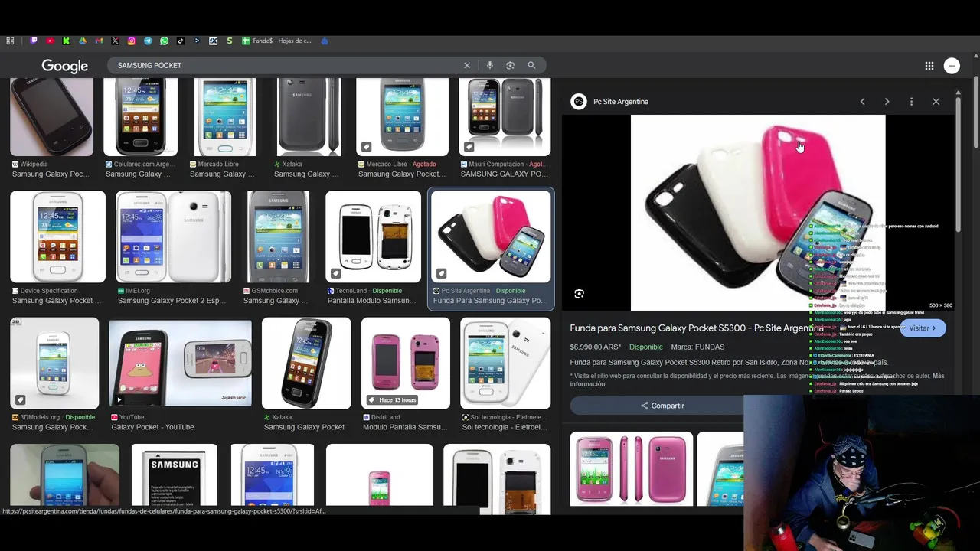Screen dimensions: 980x551
Task: Open YouTube Galaxy Pocket video result
Action: 180,364
